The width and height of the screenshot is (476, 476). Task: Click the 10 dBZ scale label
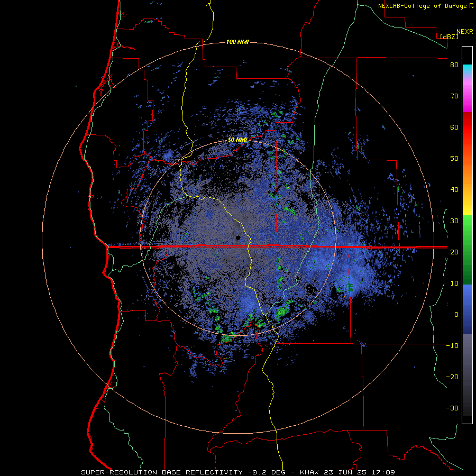[454, 283]
